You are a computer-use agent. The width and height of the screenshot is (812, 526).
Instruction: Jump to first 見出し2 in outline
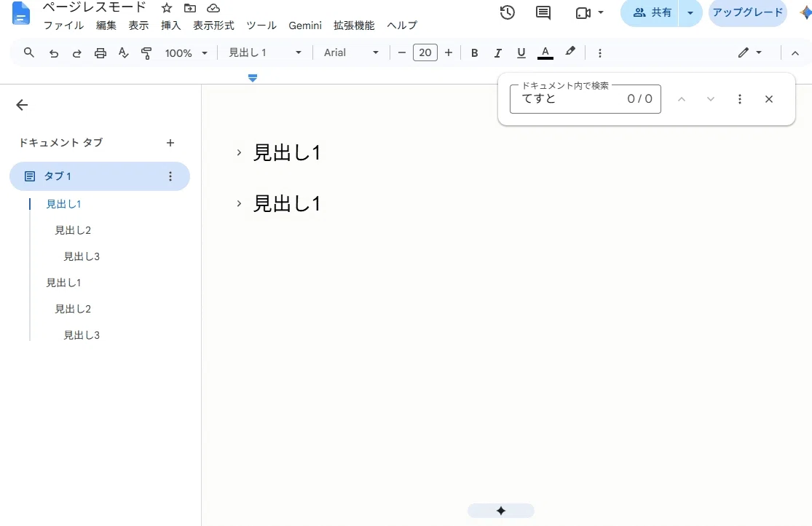click(73, 230)
